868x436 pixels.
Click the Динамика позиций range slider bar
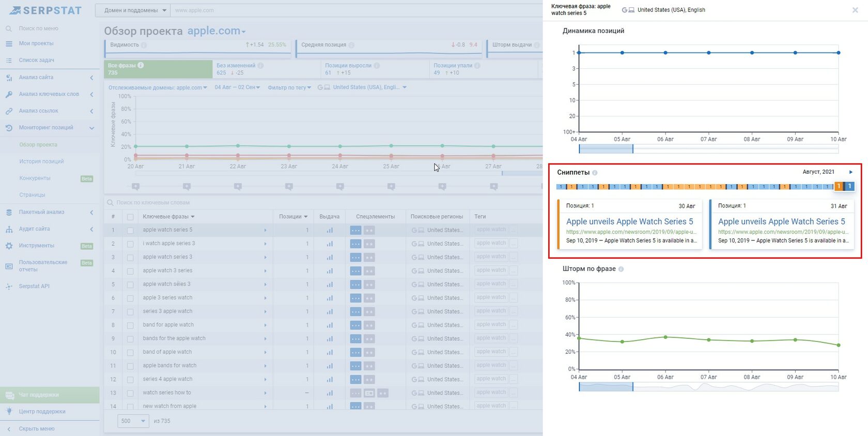point(708,149)
